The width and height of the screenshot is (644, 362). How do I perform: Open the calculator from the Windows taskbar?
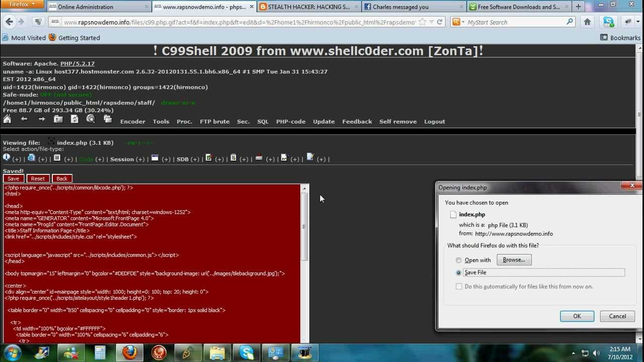[100, 352]
